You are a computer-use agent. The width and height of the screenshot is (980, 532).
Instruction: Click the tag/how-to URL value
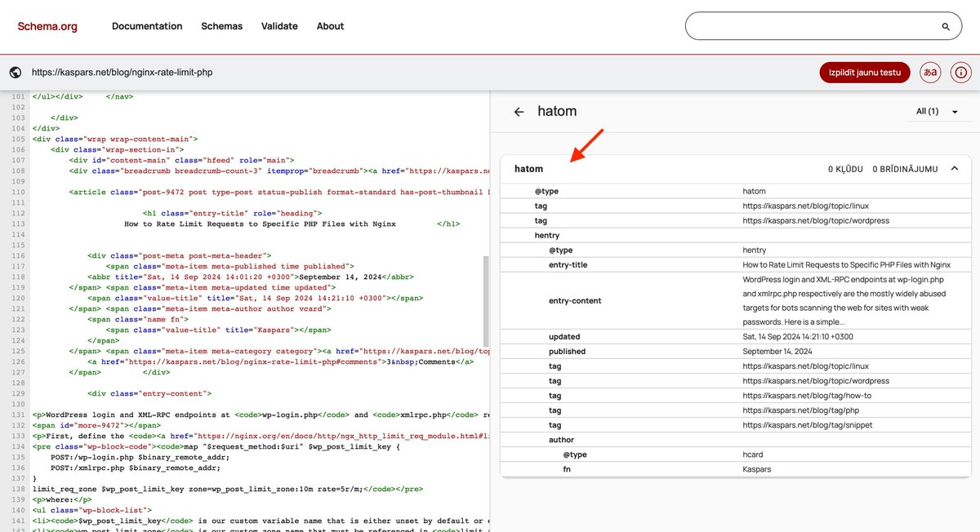[807, 396]
